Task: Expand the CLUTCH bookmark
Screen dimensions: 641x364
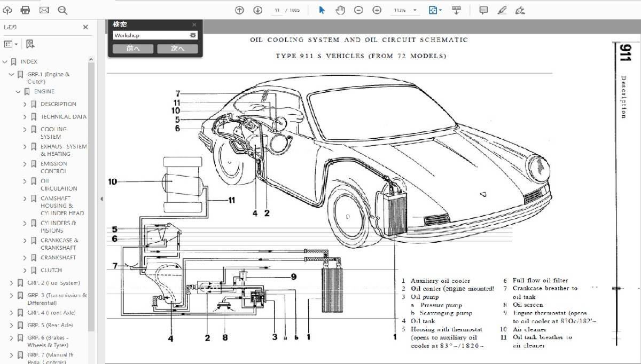Action: [x=25, y=270]
